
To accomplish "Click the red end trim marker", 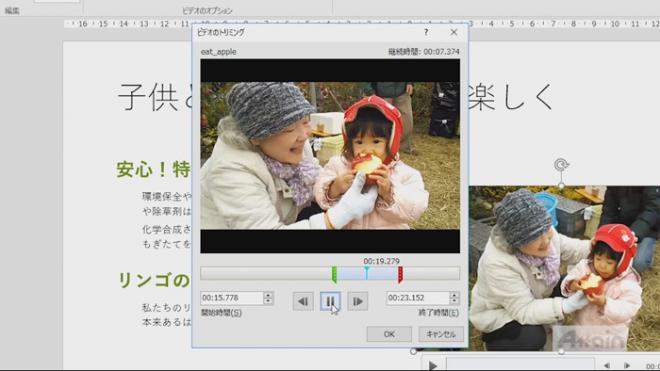I will point(400,274).
